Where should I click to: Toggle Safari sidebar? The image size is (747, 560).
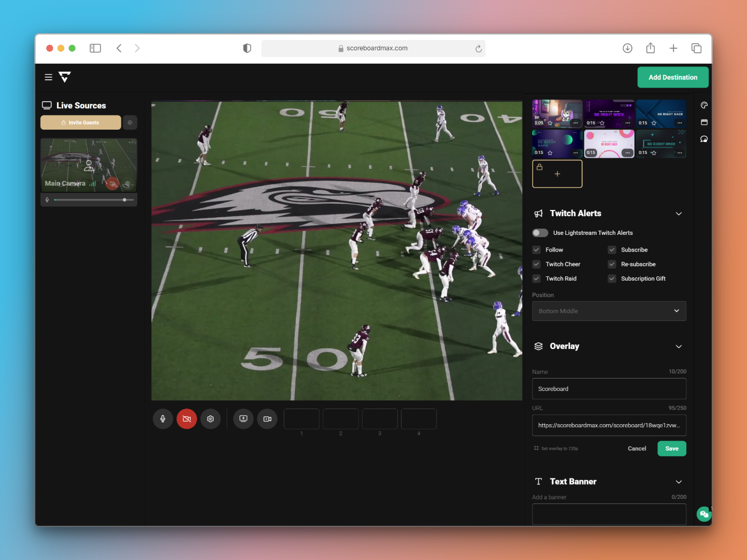pyautogui.click(x=95, y=48)
